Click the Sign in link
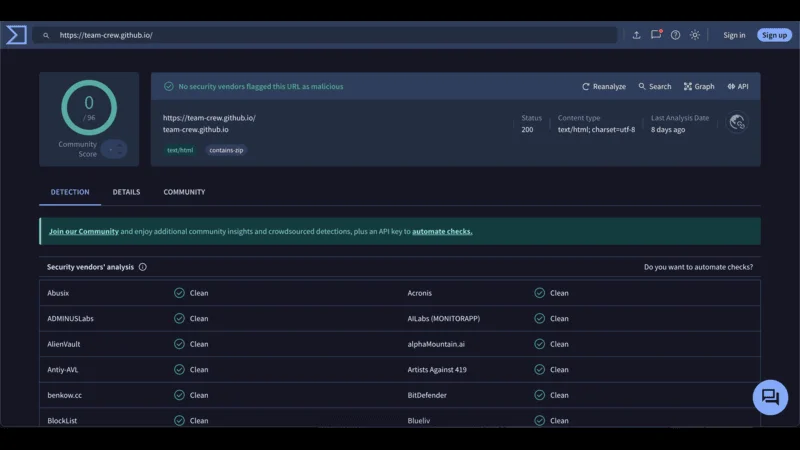This screenshot has width=800, height=450. pyautogui.click(x=734, y=35)
